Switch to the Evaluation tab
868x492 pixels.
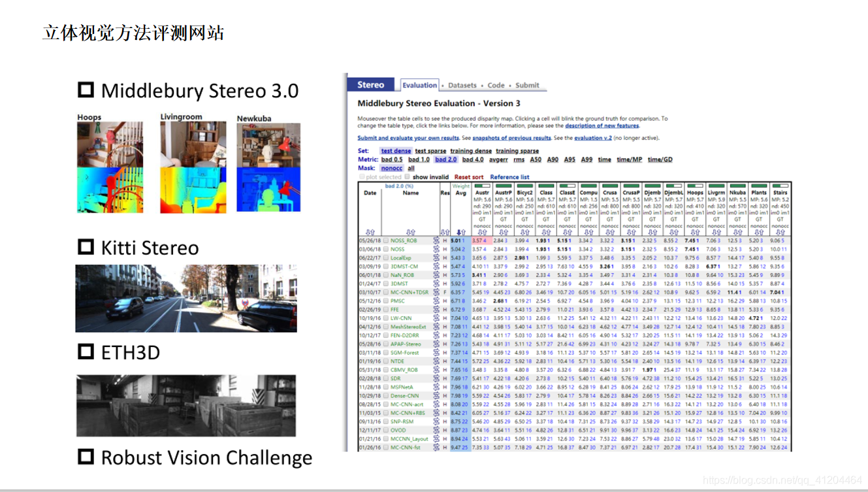tap(419, 85)
